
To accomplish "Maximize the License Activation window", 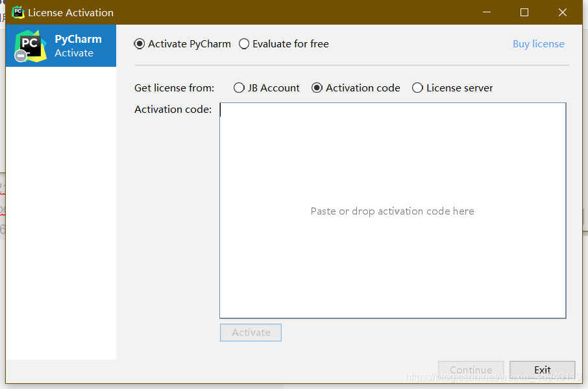I will coord(524,12).
